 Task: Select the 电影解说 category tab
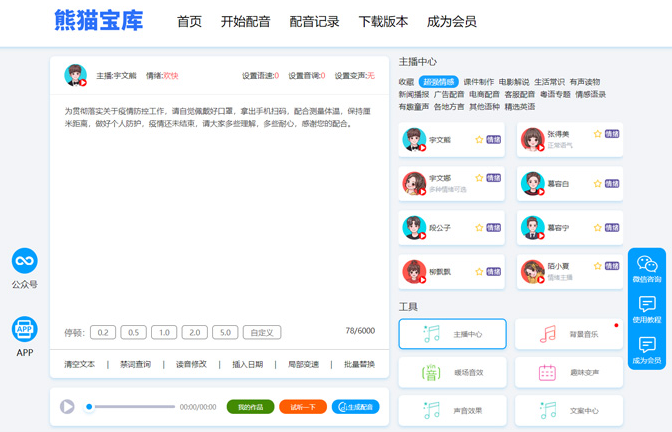514,82
